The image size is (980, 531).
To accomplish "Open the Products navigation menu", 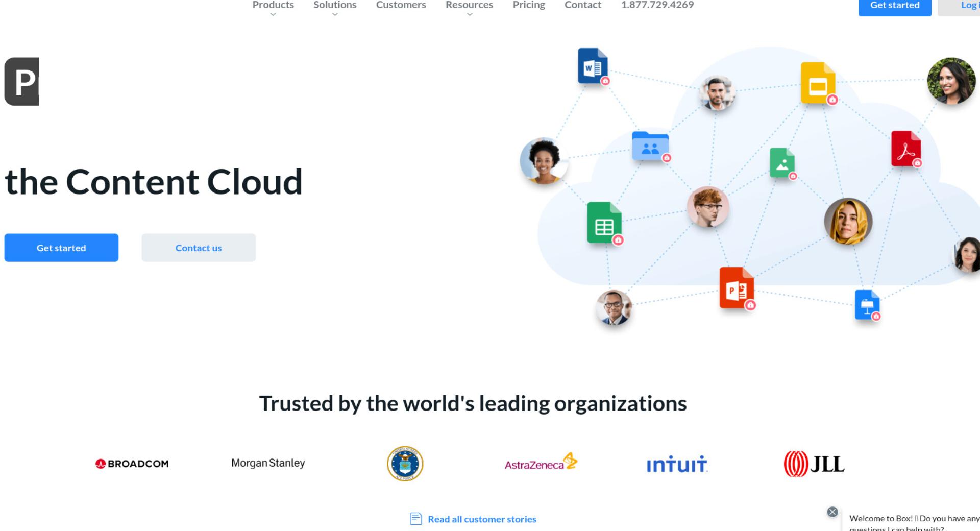I will coord(273,5).
